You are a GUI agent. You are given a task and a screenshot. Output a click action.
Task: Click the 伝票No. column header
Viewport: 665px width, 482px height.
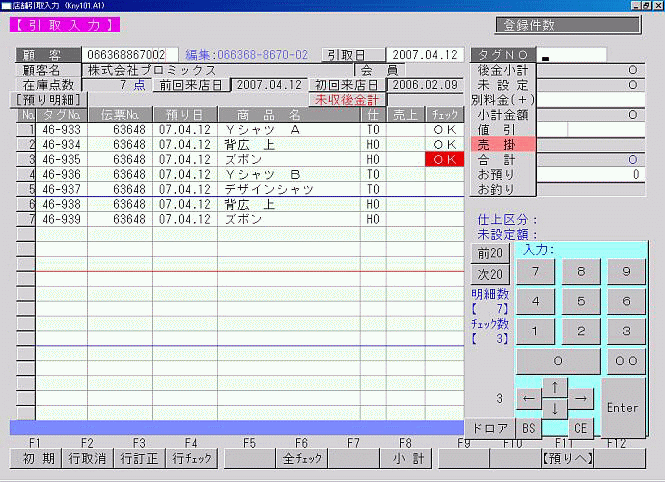120,115
